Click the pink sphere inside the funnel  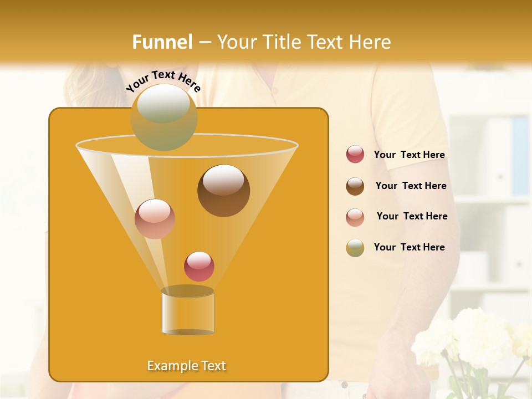coord(154,220)
